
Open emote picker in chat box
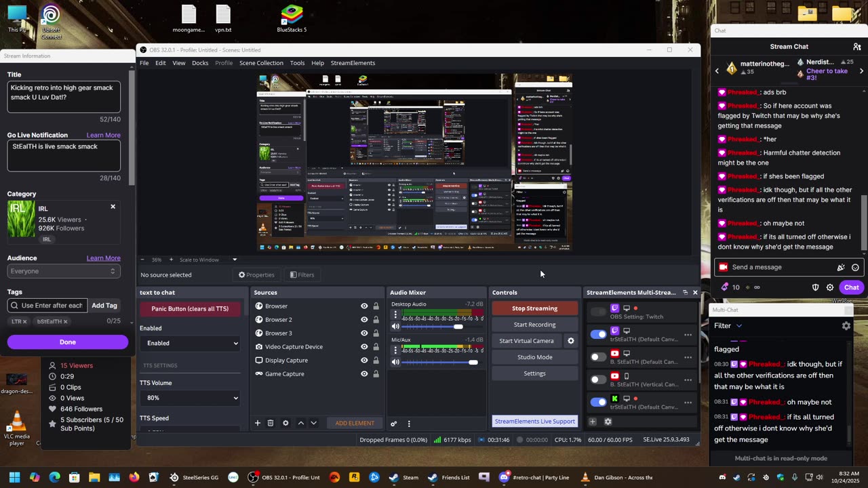pyautogui.click(x=855, y=267)
